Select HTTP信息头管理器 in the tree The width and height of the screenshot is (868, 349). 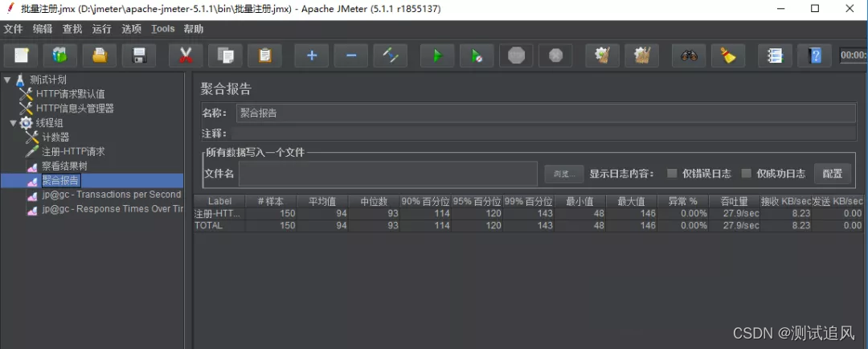pos(75,109)
